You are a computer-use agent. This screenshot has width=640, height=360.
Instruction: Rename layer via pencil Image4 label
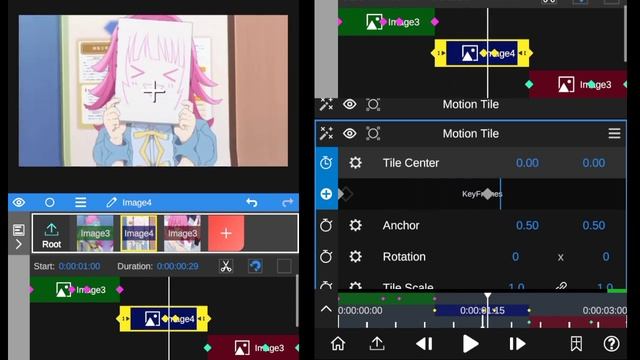[129, 202]
